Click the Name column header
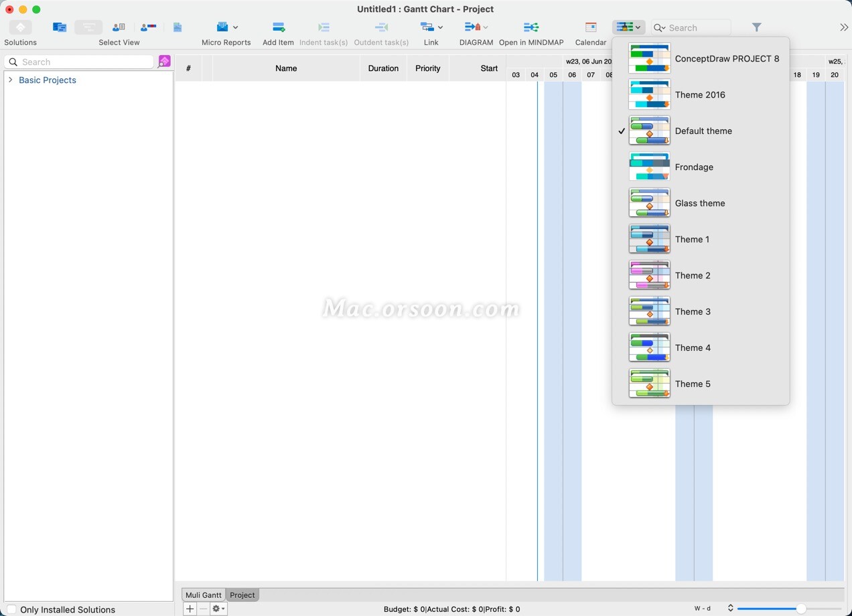This screenshot has height=616, width=852. [x=286, y=68]
